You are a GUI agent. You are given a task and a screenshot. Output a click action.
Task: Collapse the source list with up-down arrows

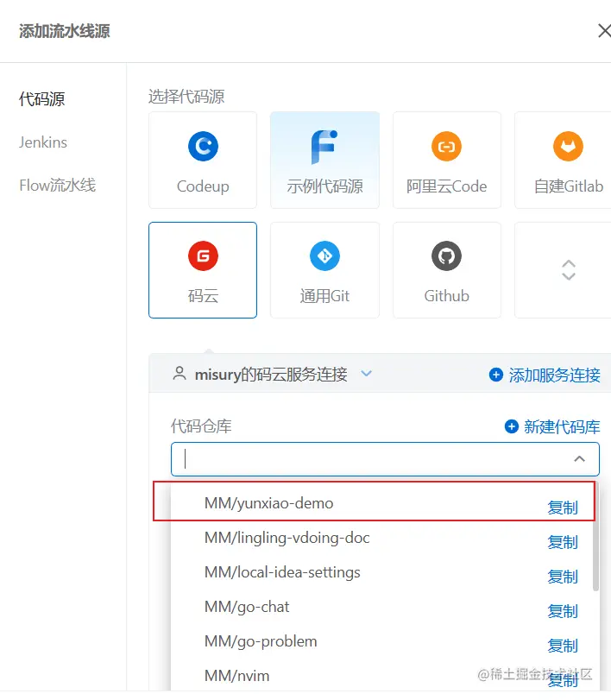[568, 270]
